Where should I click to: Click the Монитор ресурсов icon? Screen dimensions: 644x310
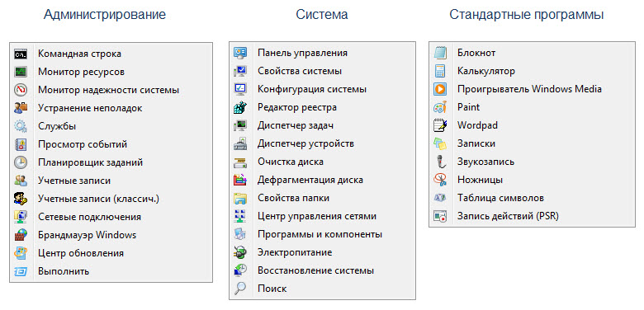[21, 72]
